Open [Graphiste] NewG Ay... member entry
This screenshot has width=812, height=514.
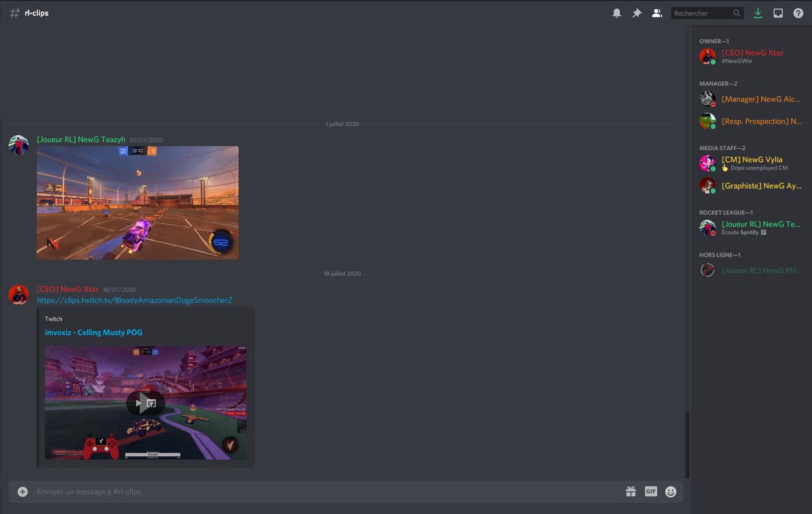point(752,185)
